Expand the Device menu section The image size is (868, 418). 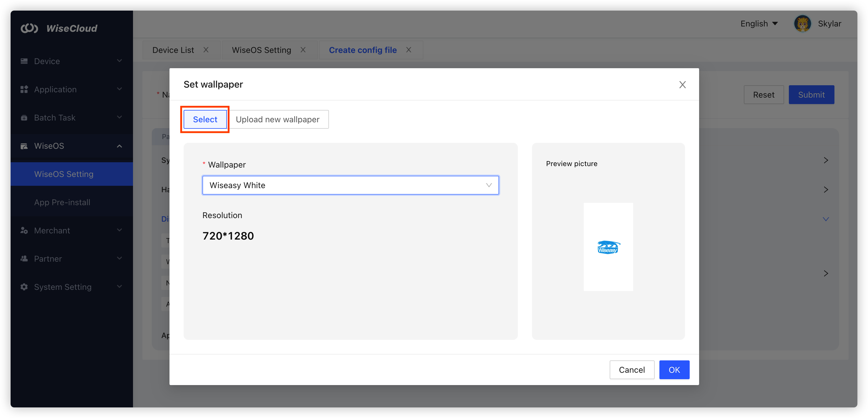pyautogui.click(x=119, y=61)
